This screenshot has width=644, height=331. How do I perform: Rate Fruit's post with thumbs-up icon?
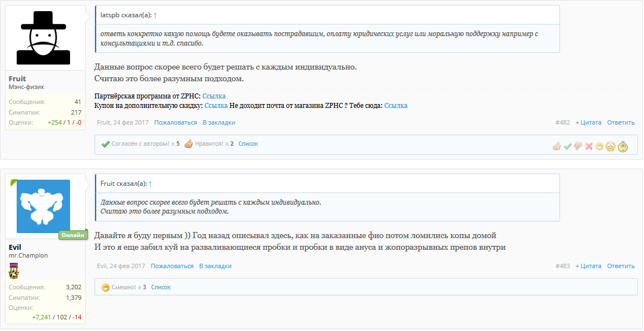click(557, 146)
